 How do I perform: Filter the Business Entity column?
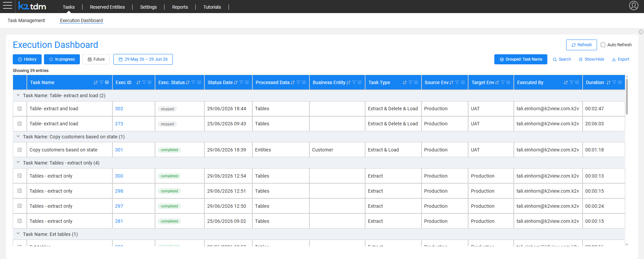(x=354, y=82)
